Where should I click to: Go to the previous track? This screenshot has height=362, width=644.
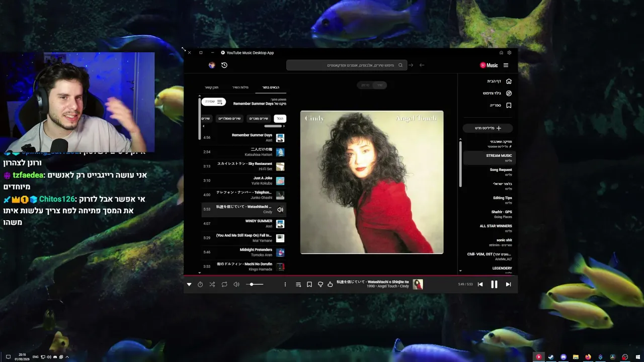[480, 284]
